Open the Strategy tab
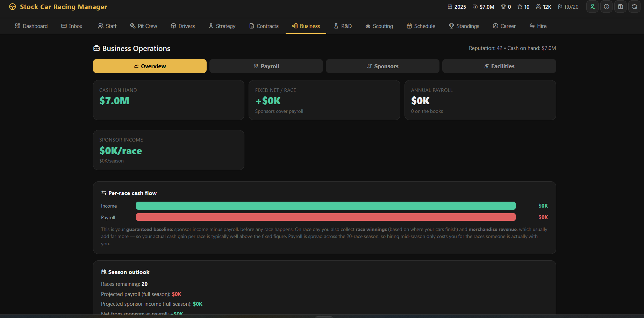This screenshot has width=644, height=318. (222, 26)
